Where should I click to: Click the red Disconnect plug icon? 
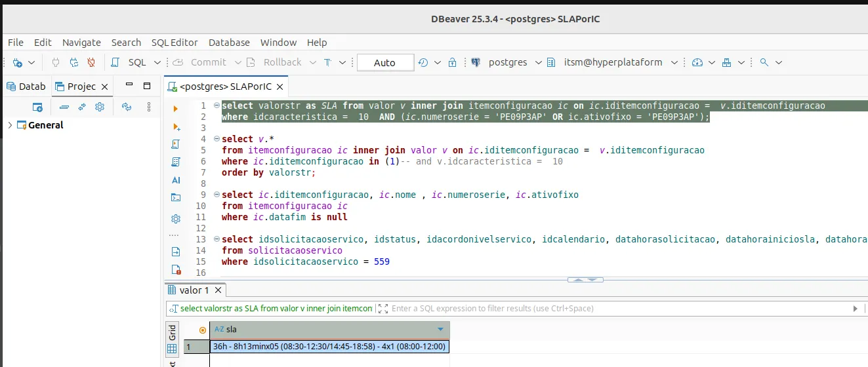point(91,62)
